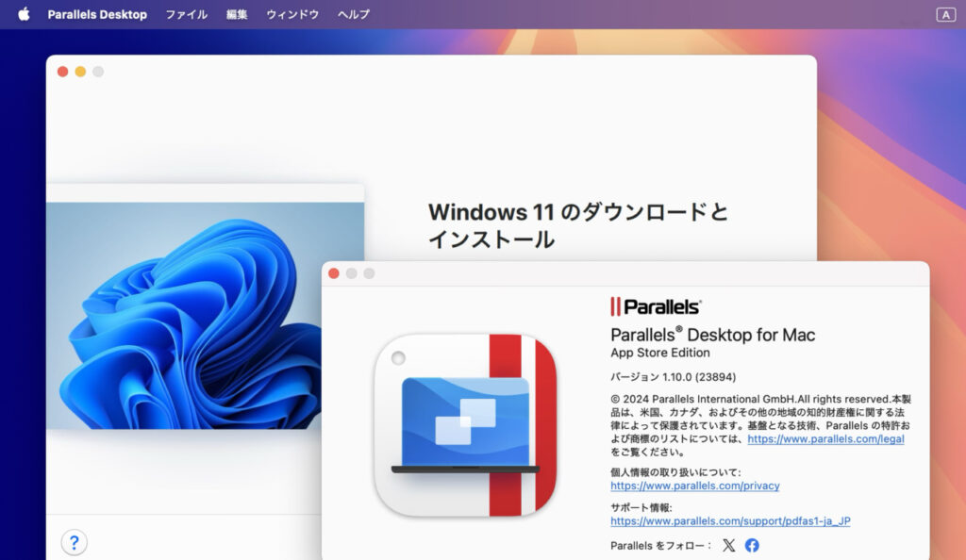
Task: Open the Facebook follow icon
Action: coord(752,544)
